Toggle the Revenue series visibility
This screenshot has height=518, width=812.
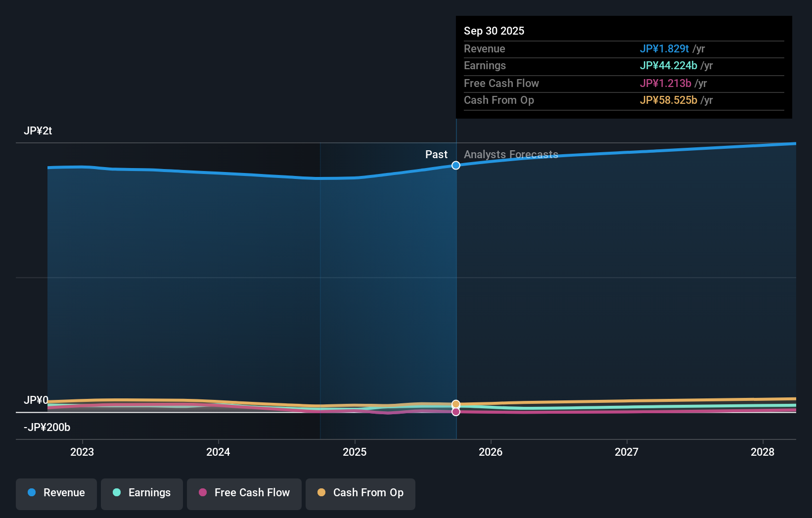(x=56, y=493)
